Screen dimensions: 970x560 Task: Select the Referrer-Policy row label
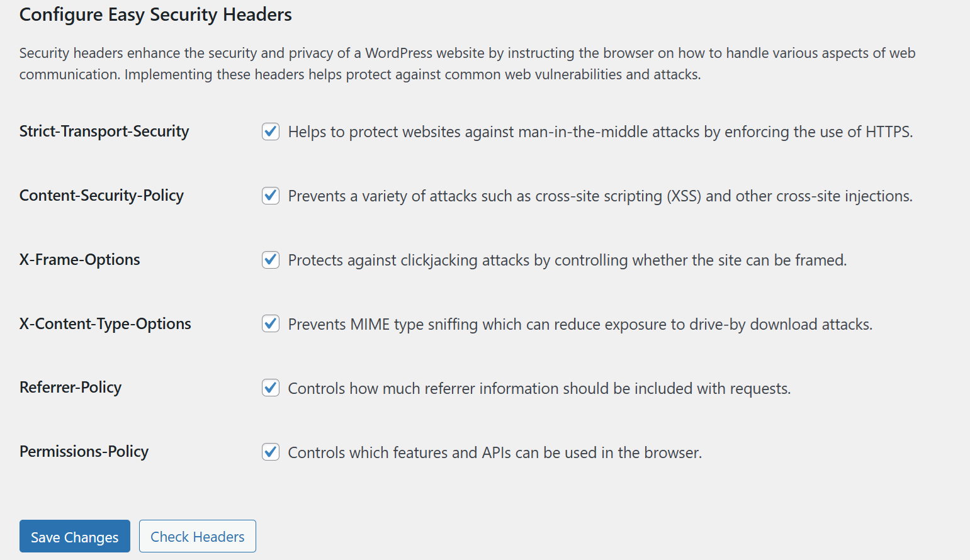pyautogui.click(x=70, y=388)
